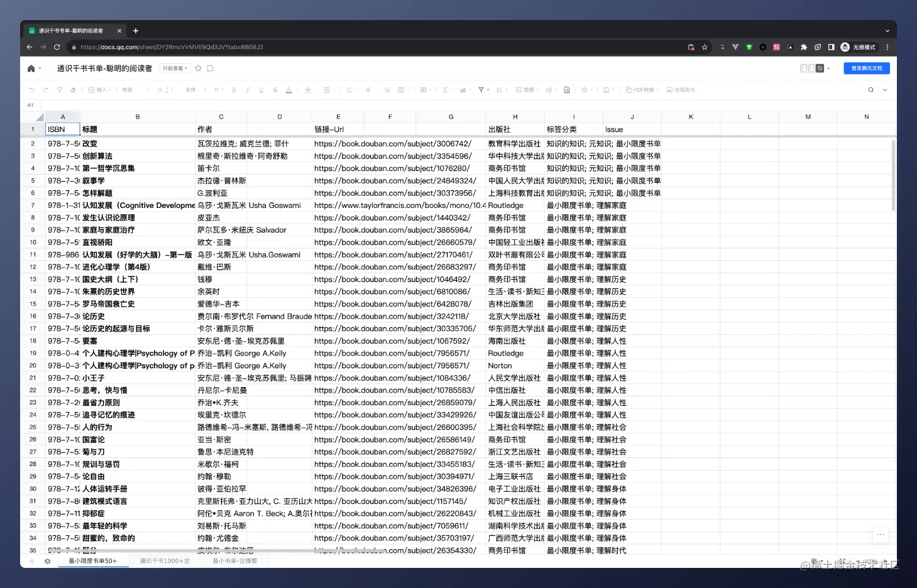This screenshot has width=917, height=588.
Task: Open the 数据 data menu
Action: click(526, 90)
